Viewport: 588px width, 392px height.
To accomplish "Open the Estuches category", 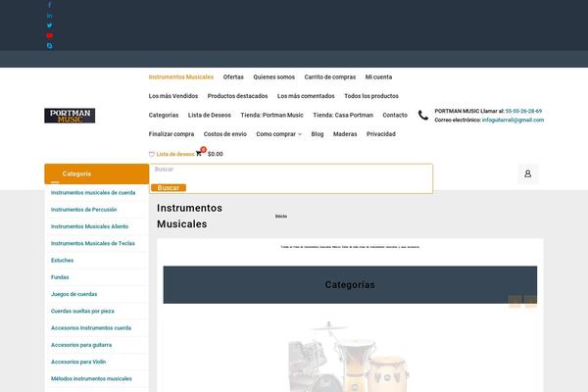I will tap(63, 261).
